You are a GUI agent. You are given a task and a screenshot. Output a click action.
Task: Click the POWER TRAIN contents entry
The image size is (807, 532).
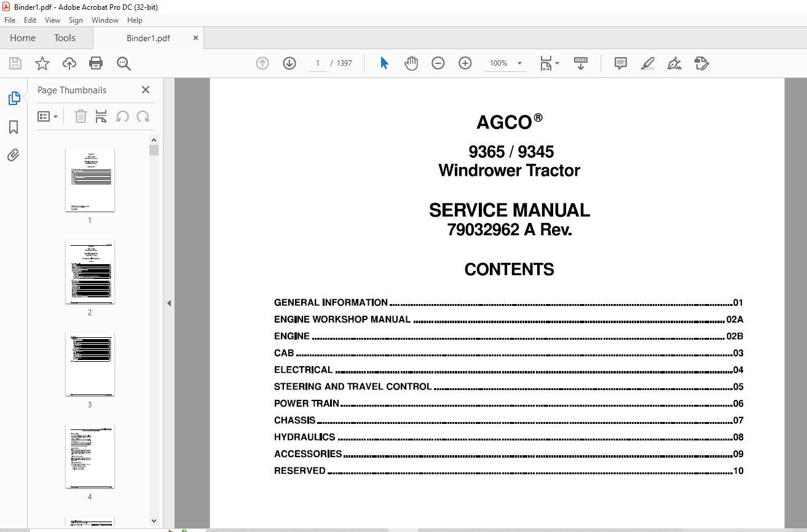click(x=509, y=404)
